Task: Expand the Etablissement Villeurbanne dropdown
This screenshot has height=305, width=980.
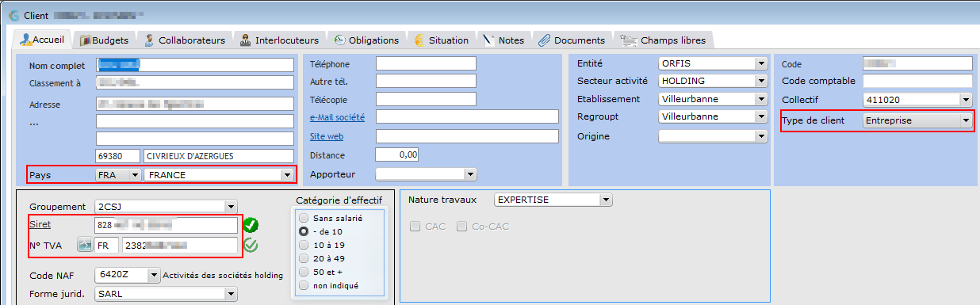Action: point(761,99)
